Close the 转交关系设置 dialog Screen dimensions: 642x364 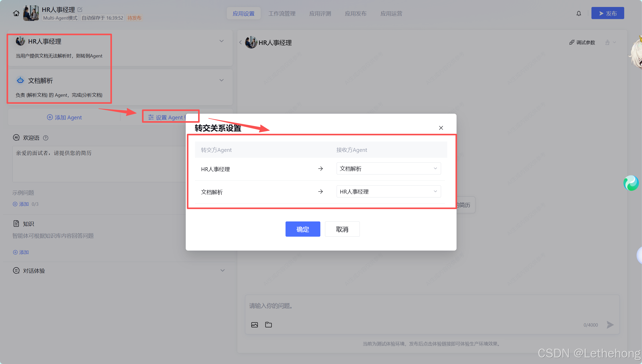(x=441, y=128)
